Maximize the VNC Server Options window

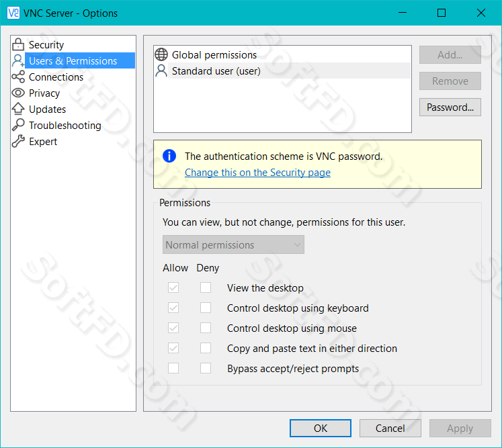[442, 13]
